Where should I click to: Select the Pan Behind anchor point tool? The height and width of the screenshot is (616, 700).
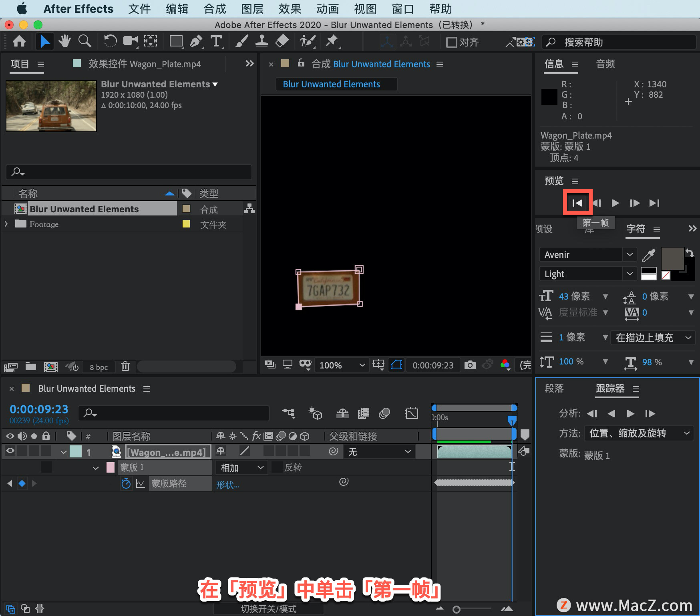(x=151, y=41)
